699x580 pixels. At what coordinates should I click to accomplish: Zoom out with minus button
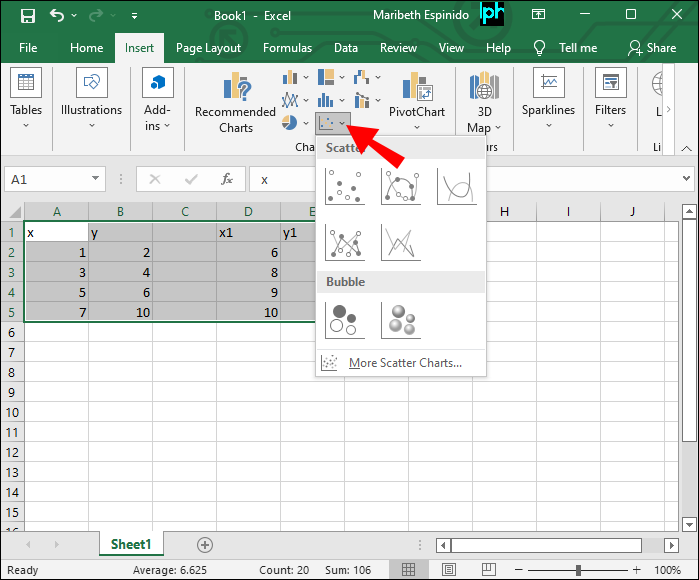point(518,569)
